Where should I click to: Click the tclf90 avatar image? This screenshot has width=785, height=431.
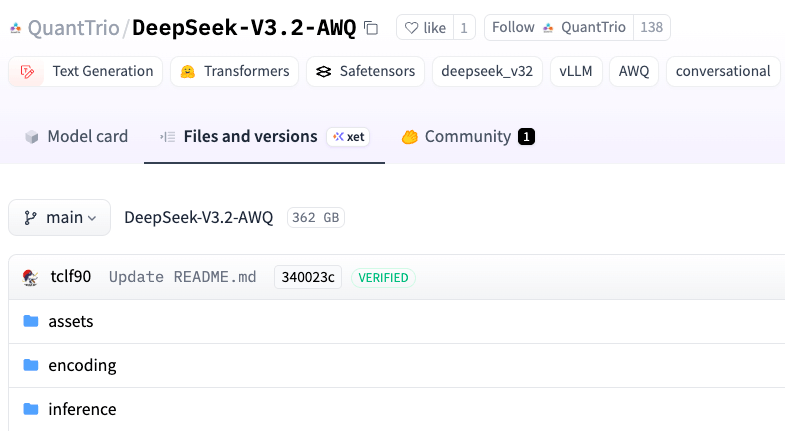point(31,277)
